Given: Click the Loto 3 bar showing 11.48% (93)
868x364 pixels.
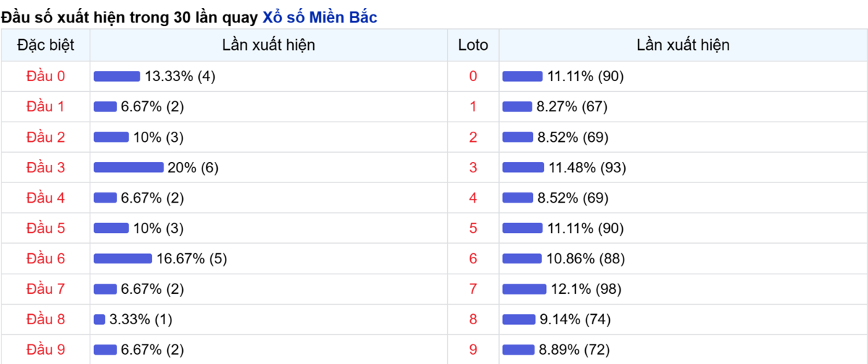Looking at the screenshot, I should click(x=523, y=167).
